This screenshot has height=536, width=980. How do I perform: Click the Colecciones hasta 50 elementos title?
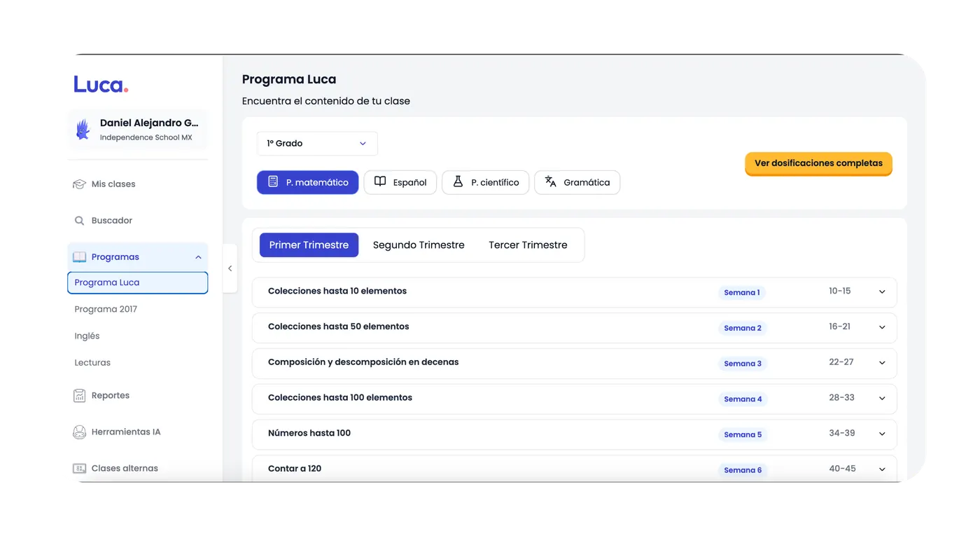pyautogui.click(x=339, y=327)
